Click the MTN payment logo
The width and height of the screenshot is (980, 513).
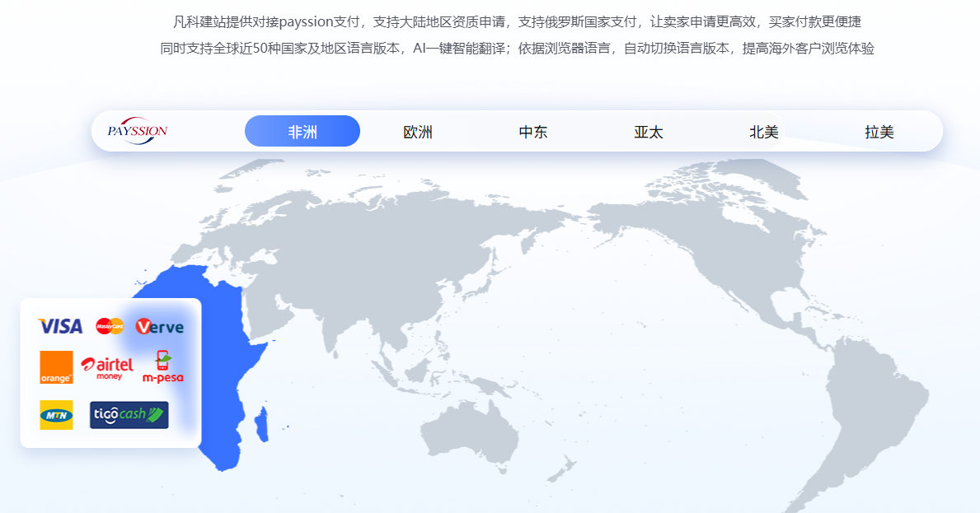(56, 415)
